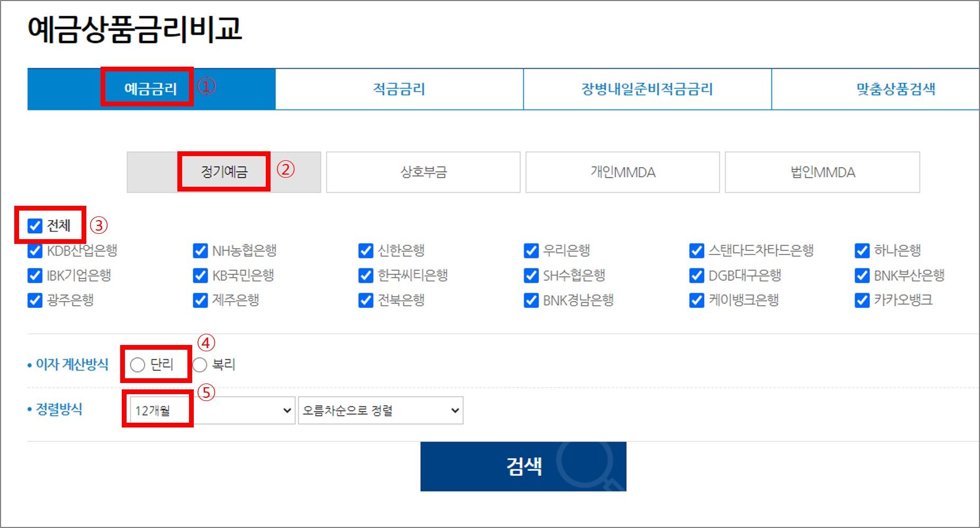This screenshot has height=528, width=980.
Task: Open the 오름차순으로 정렬 sort dropdown
Action: 381,411
